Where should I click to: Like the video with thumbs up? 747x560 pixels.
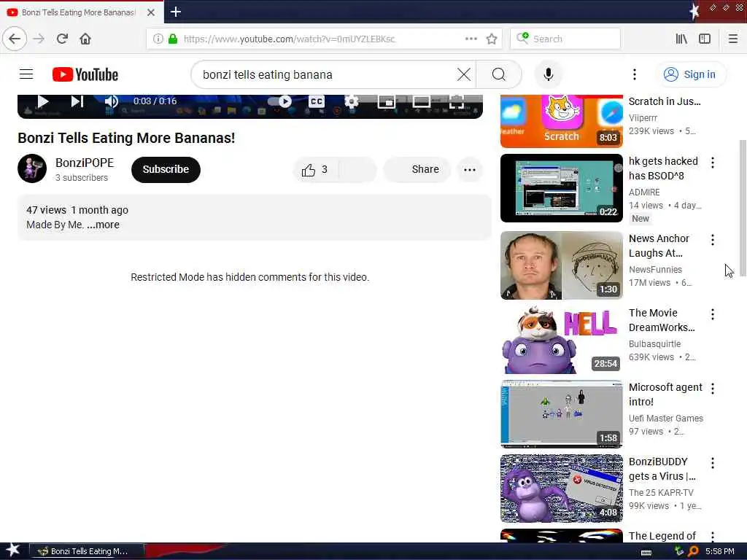[x=314, y=169]
